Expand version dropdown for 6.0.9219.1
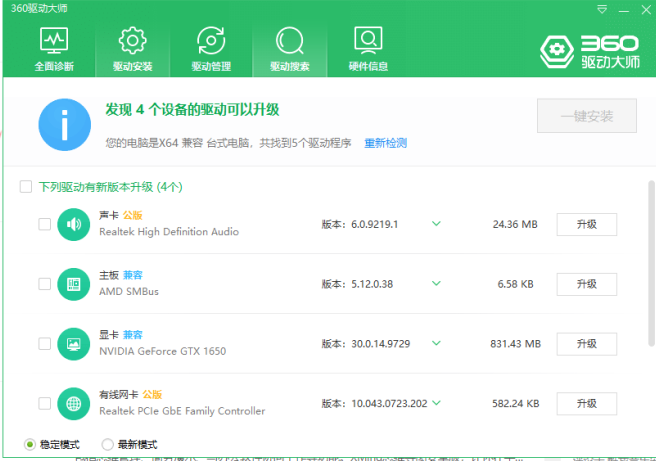The height and width of the screenshot is (461, 656). (x=435, y=224)
